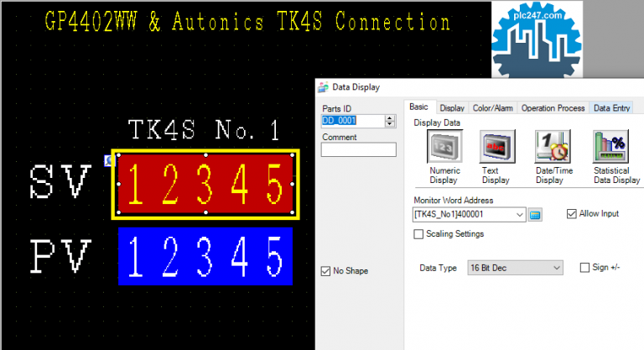
Task: Click the Parts ID field DD_0001
Action: [353, 121]
